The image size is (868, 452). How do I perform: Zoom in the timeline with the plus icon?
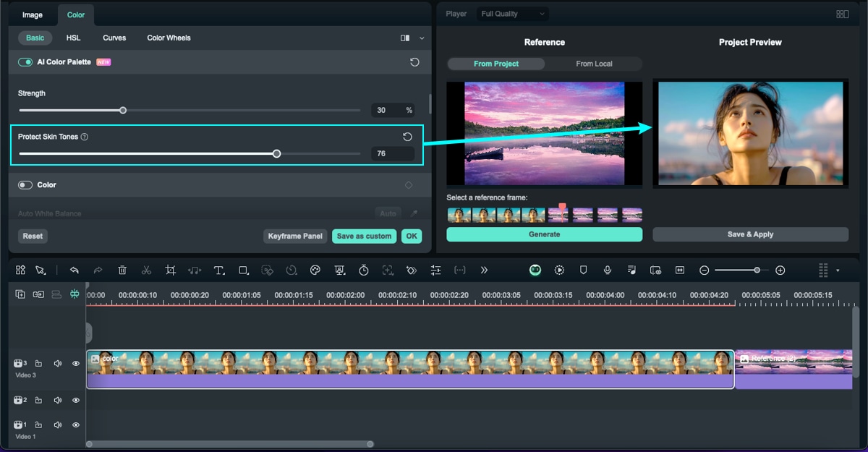pyautogui.click(x=780, y=270)
